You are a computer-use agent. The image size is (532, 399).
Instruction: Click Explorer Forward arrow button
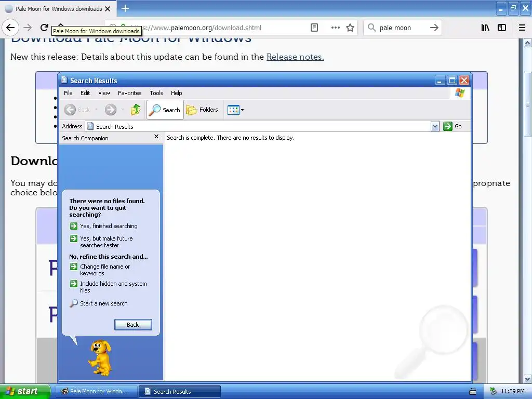click(x=111, y=109)
